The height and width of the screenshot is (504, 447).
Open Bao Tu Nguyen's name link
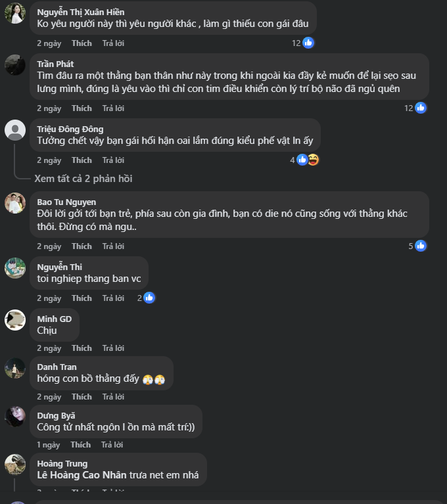click(x=66, y=202)
